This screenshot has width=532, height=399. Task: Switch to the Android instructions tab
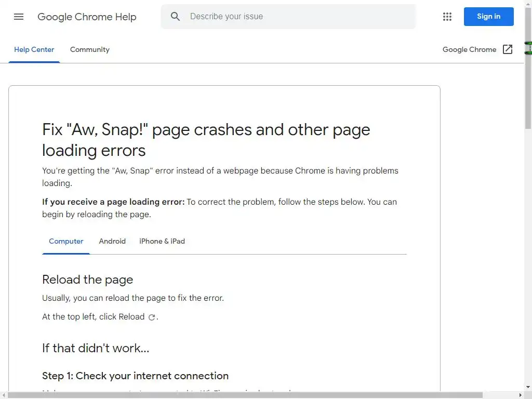112,242
